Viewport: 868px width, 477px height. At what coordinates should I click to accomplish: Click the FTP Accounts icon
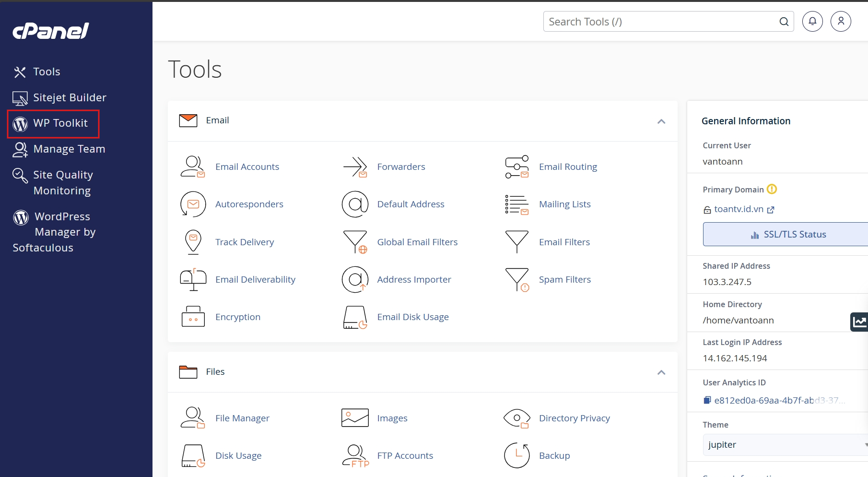[x=355, y=455]
